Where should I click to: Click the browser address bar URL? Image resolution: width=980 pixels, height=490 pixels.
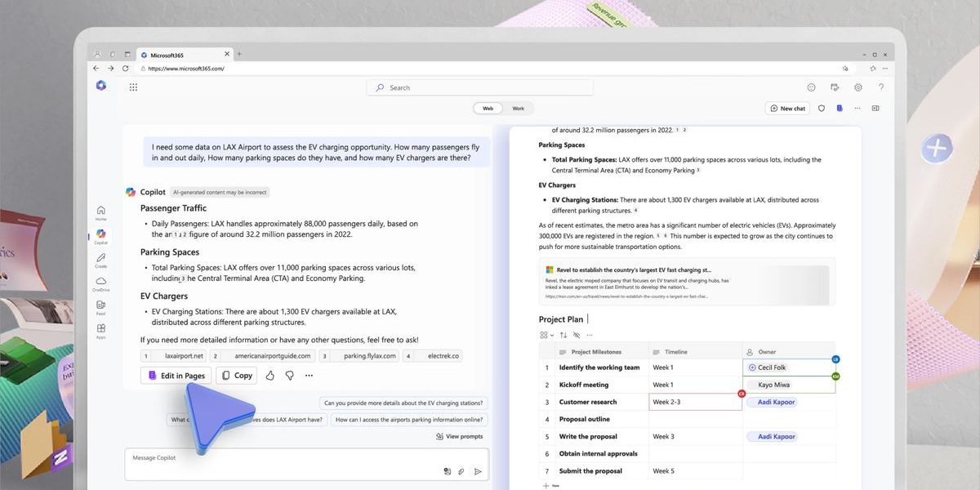pos(186,69)
